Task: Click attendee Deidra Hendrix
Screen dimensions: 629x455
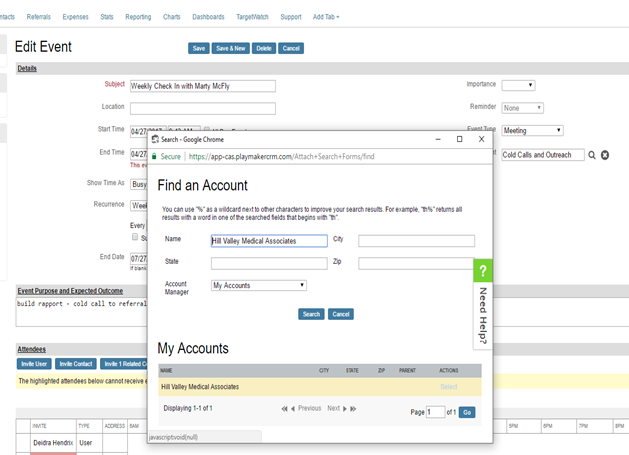Action: [53, 443]
